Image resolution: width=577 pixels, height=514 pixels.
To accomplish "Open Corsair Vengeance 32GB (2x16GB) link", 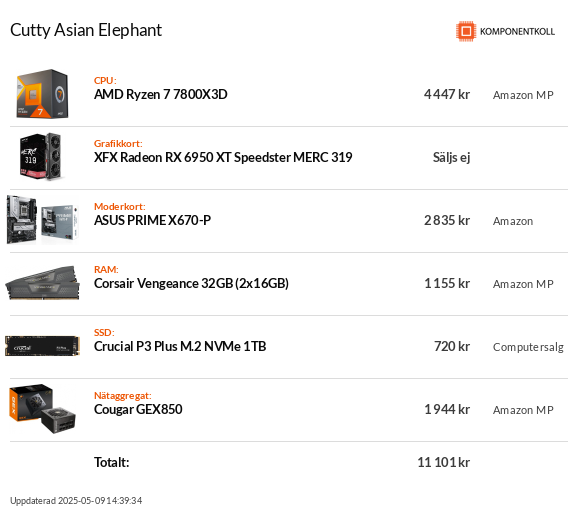I will pos(191,283).
